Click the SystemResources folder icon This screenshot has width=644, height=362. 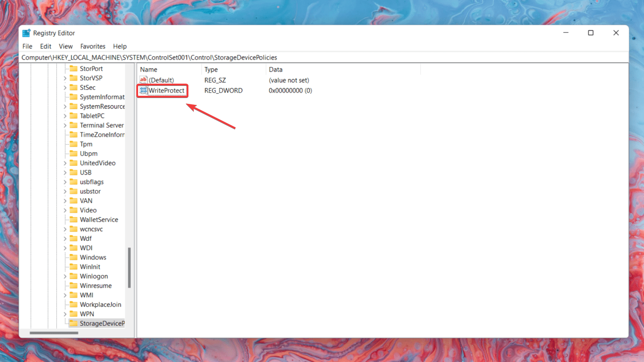[x=73, y=106]
